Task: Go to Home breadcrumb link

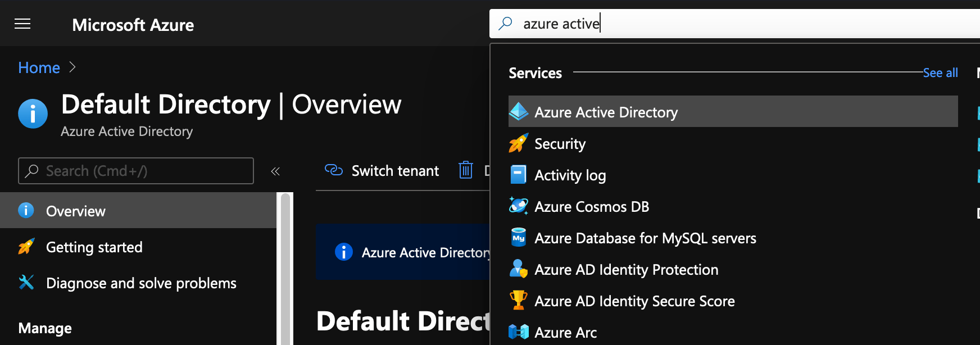Action: 39,67
